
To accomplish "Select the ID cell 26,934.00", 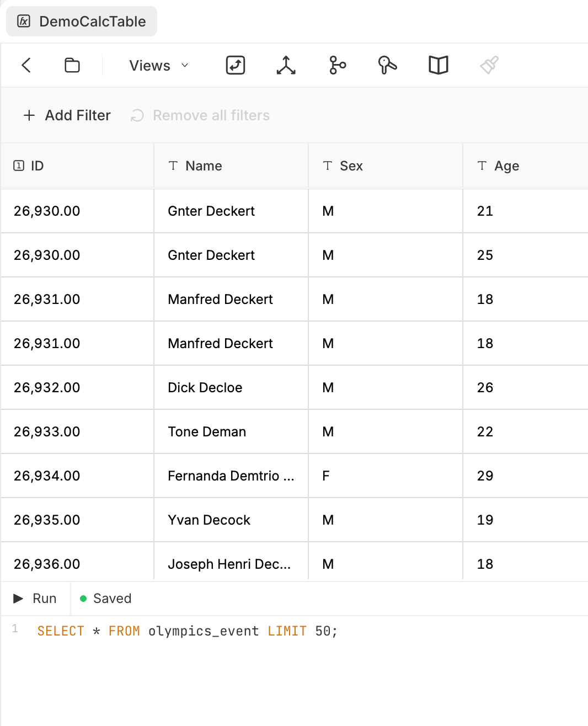I will tap(77, 476).
